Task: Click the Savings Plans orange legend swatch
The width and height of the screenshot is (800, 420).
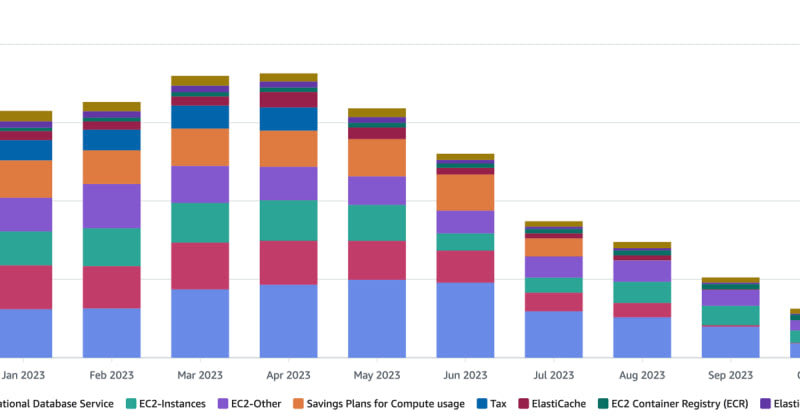Action: pyautogui.click(x=300, y=404)
